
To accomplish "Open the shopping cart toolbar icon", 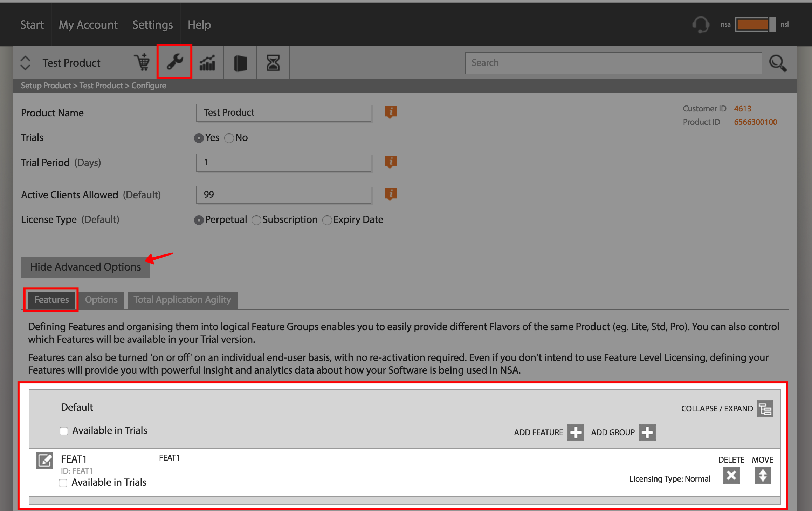I will (x=142, y=62).
